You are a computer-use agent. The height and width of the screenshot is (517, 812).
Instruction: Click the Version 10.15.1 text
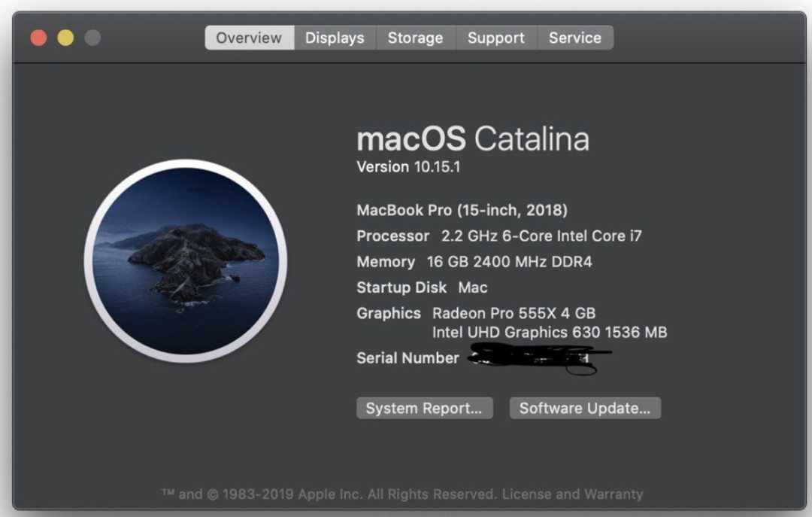[x=408, y=167]
